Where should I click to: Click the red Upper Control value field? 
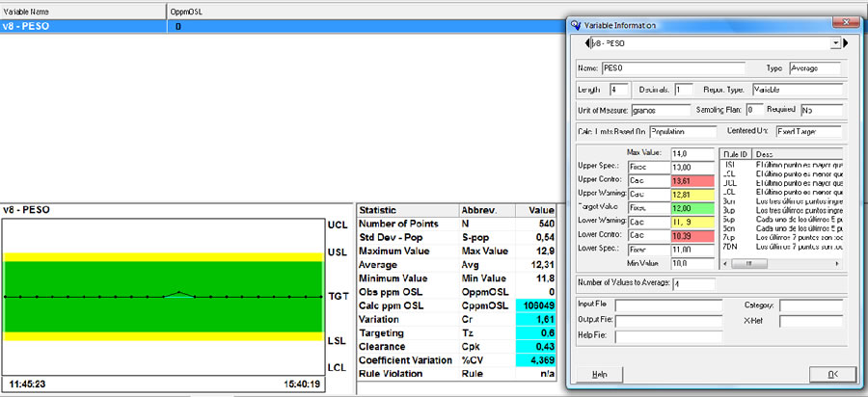click(x=691, y=181)
